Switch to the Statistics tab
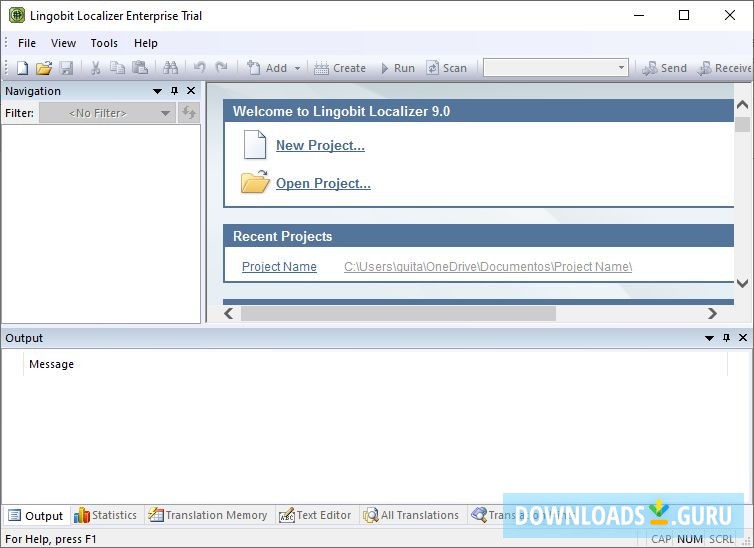This screenshot has width=754, height=548. coord(106,515)
